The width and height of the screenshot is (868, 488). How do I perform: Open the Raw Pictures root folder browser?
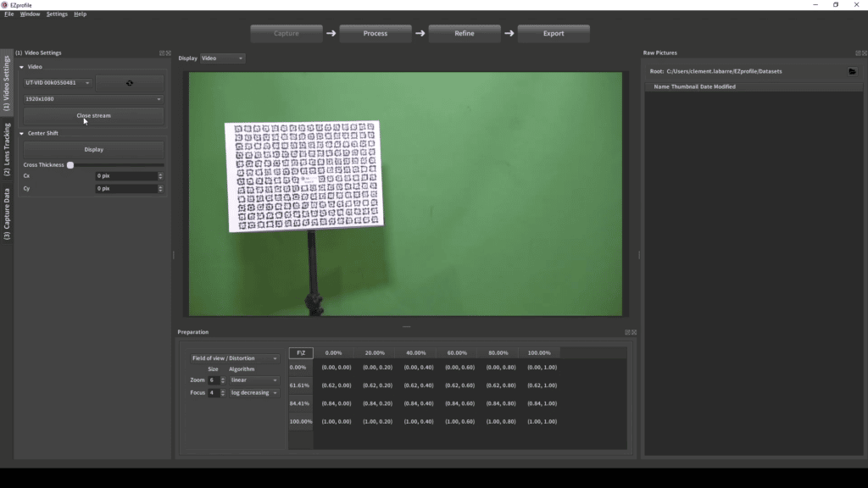[852, 71]
